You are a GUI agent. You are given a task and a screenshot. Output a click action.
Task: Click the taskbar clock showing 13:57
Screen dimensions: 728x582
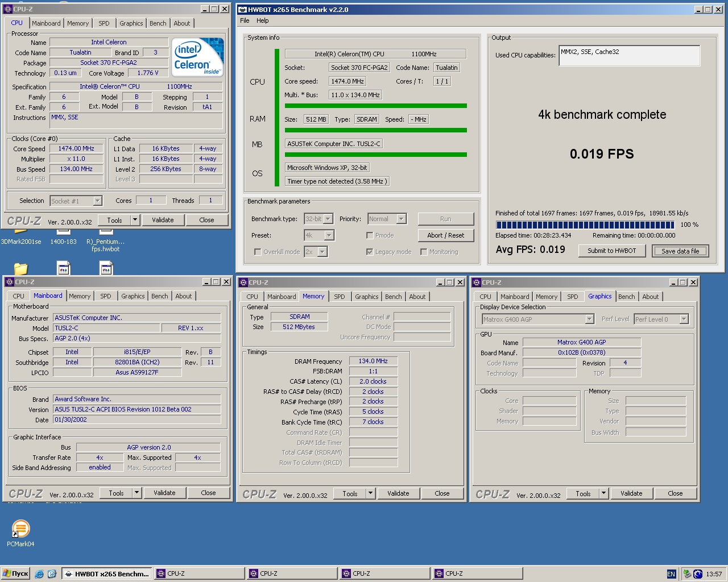tap(714, 574)
